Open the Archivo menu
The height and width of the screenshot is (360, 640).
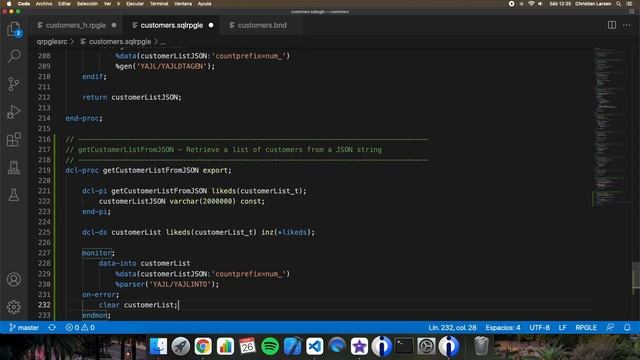point(44,4)
